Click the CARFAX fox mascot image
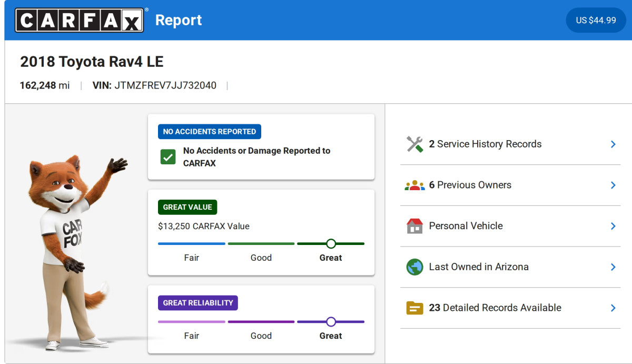The width and height of the screenshot is (632, 364). [79, 253]
